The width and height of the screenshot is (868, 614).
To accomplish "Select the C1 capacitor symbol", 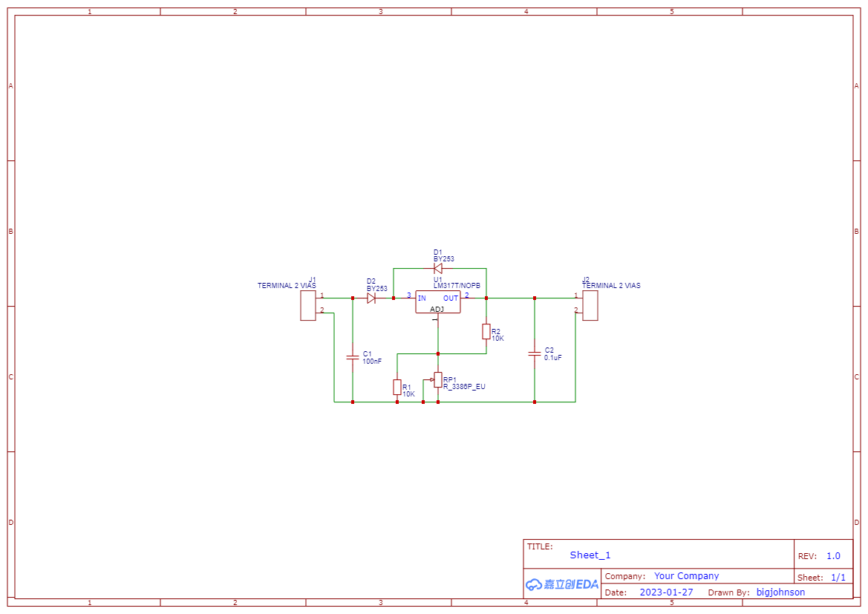I will (353, 357).
